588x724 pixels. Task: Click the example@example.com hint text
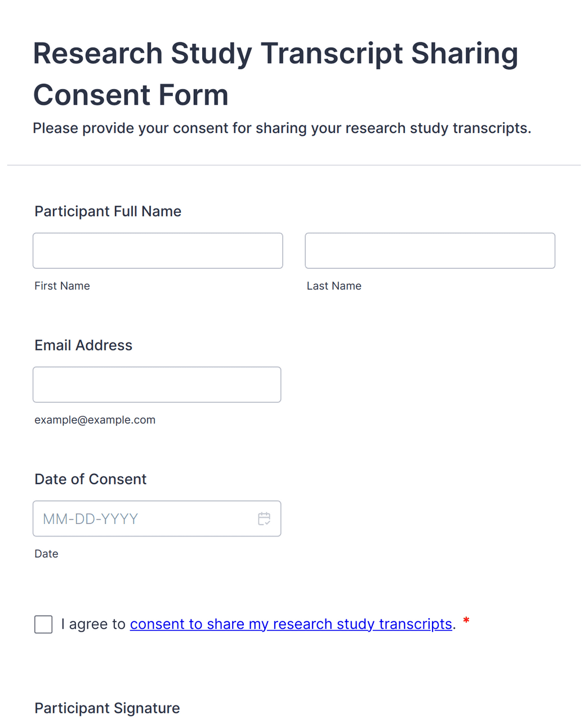95,420
